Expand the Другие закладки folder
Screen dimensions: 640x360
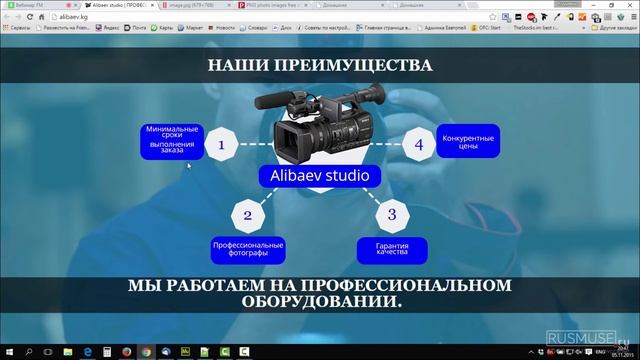[614, 28]
